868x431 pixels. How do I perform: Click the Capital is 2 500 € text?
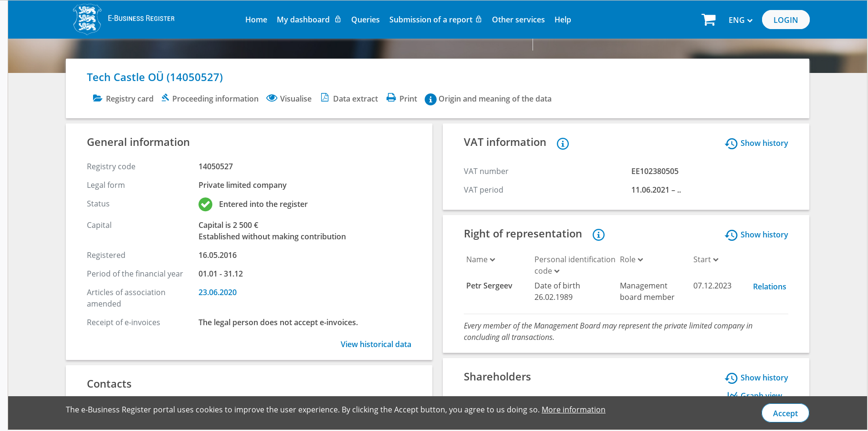229,225
